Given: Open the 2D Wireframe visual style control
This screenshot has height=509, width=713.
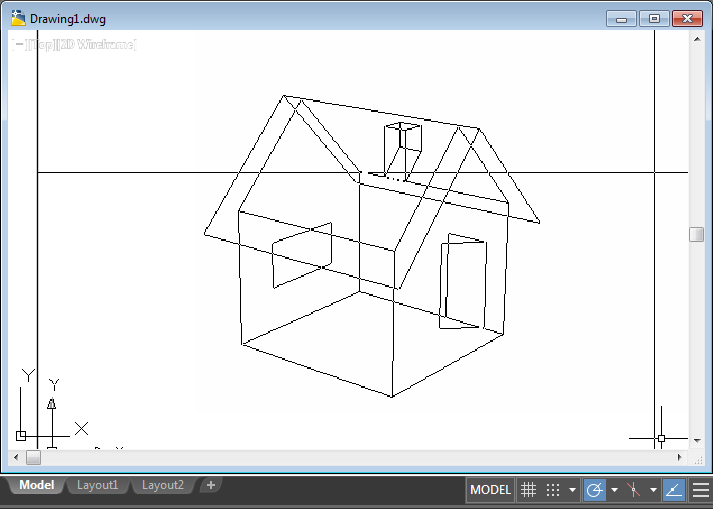Looking at the screenshot, I should click(97, 44).
